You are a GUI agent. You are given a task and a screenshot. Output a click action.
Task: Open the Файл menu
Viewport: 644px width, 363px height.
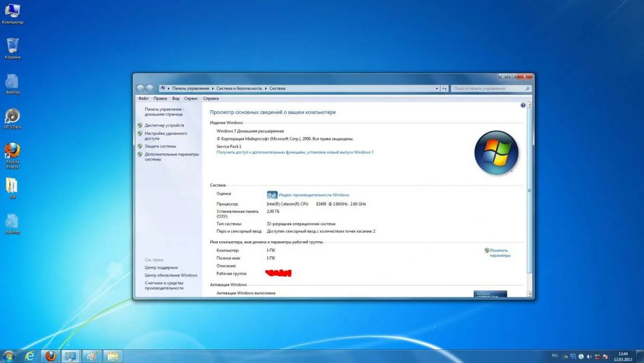143,98
